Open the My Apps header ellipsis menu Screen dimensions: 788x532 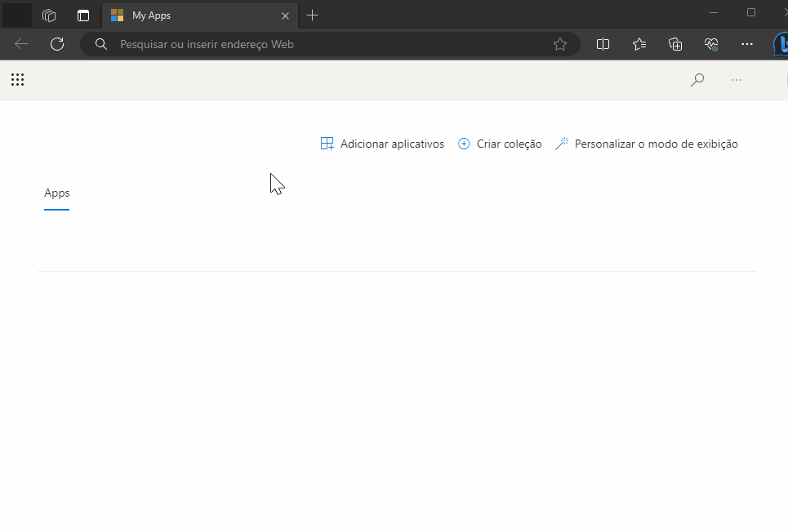click(737, 79)
